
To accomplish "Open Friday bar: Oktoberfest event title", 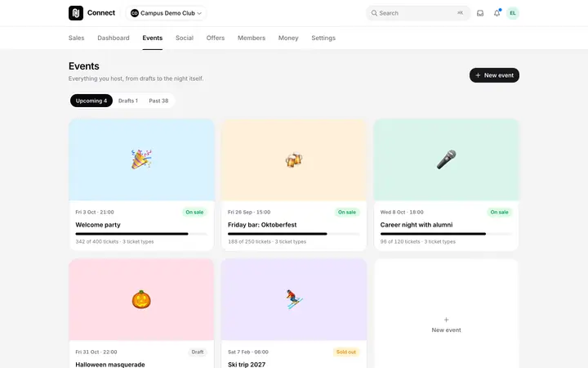I will (262, 225).
